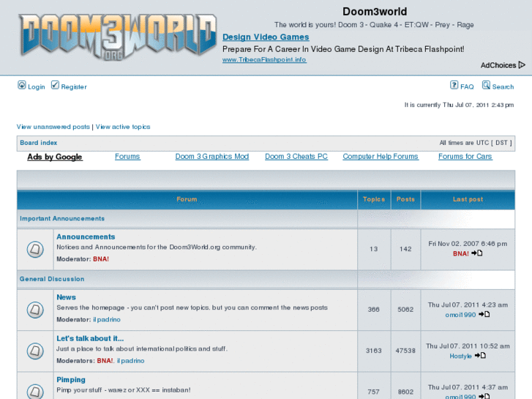Open Doom 3 Graphics Mod ad link

click(x=212, y=157)
